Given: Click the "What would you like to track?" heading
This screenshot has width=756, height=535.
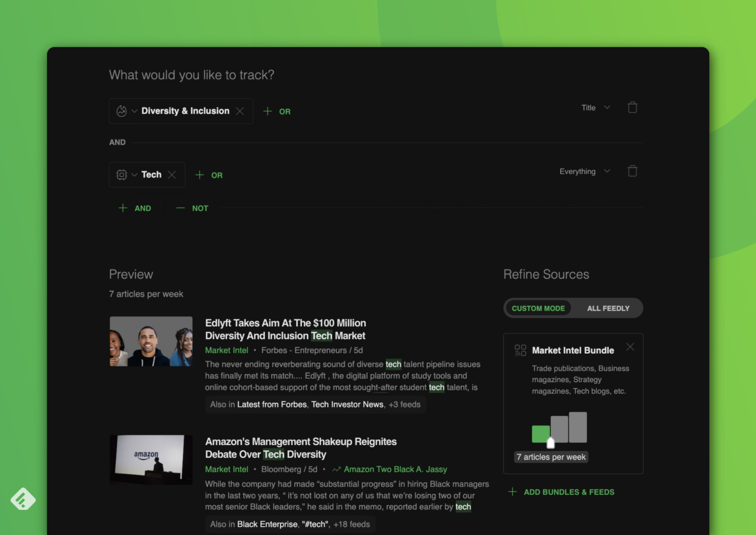Looking at the screenshot, I should click(x=191, y=75).
